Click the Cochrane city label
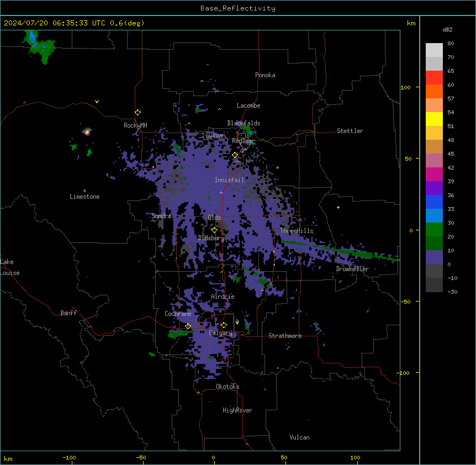The height and width of the screenshot is (465, 476). [x=178, y=314]
